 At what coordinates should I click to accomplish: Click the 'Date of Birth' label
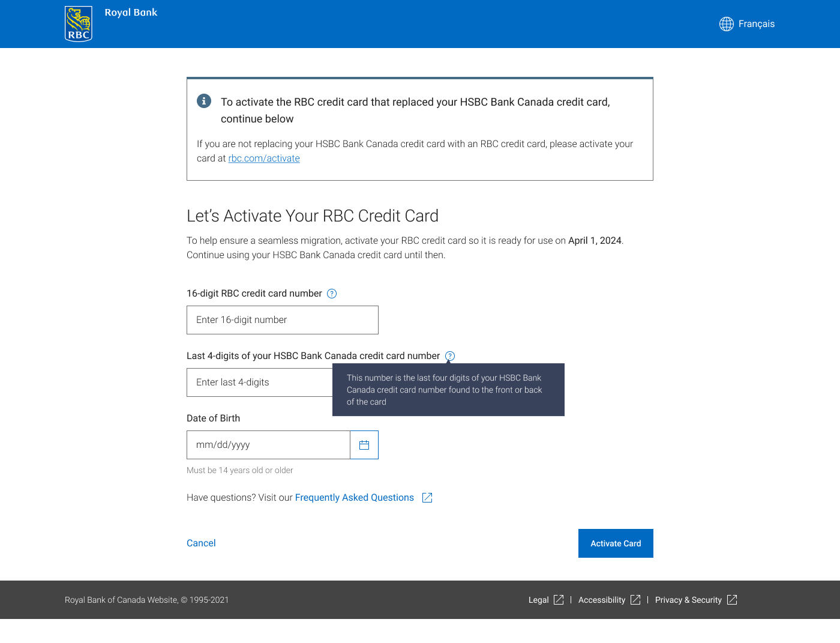[213, 418]
